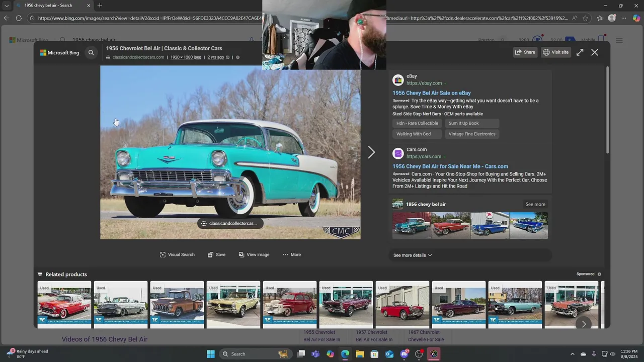
Task: Save the Bel Air image to collection
Action: [x=216, y=254]
